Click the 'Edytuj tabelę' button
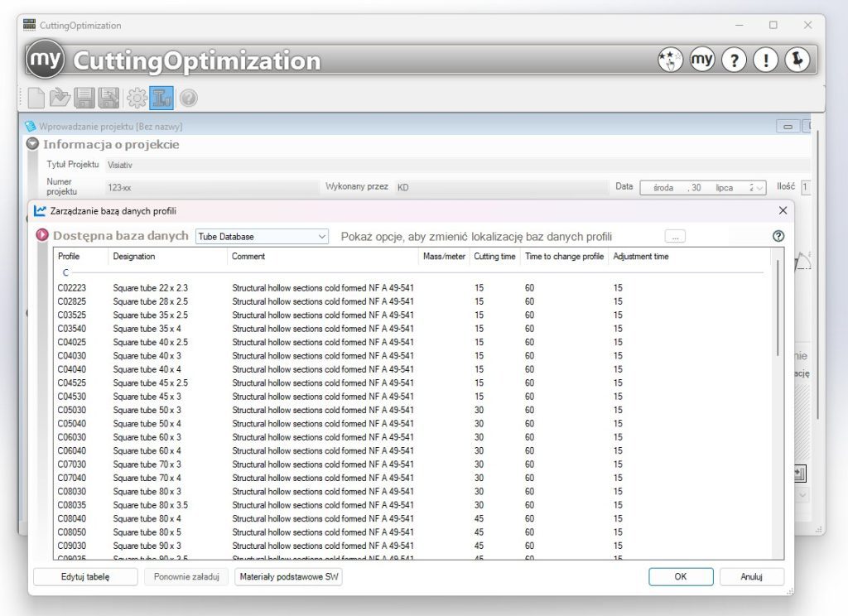Screen dimensions: 848x616 85,576
